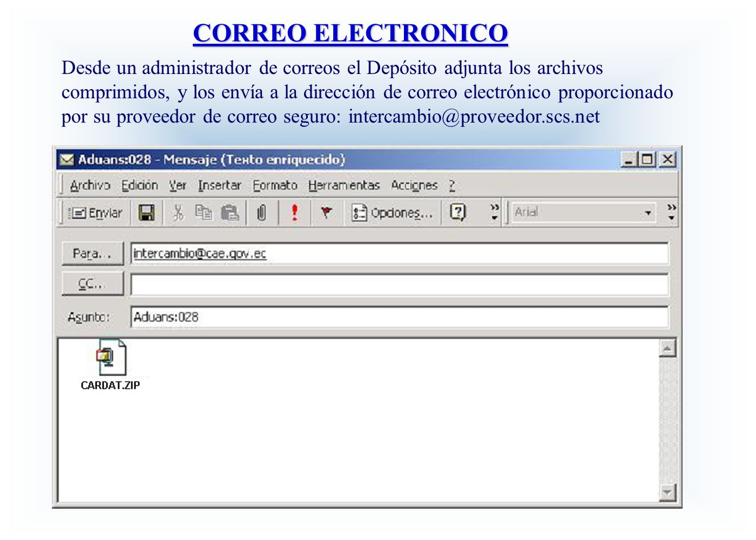The image size is (756, 540).
Task: Click the envelope icon in title bar
Action: [67, 159]
